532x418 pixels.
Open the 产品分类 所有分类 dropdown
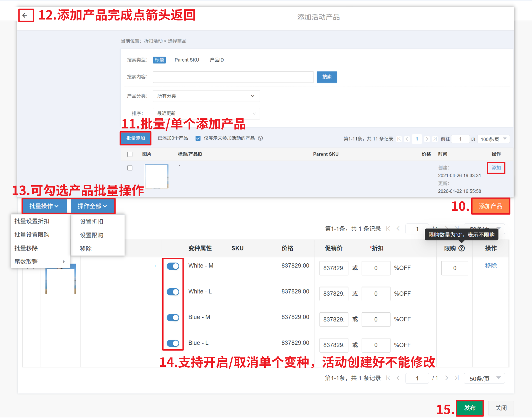(x=206, y=96)
